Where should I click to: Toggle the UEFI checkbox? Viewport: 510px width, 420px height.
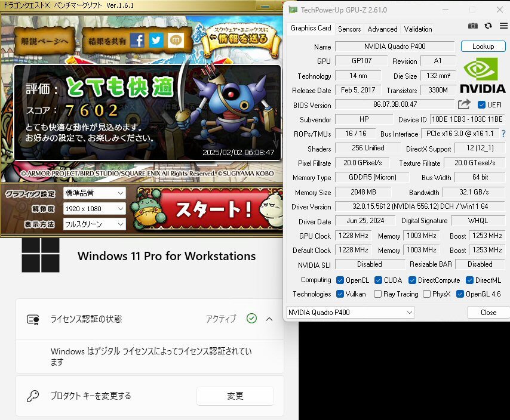[481, 104]
